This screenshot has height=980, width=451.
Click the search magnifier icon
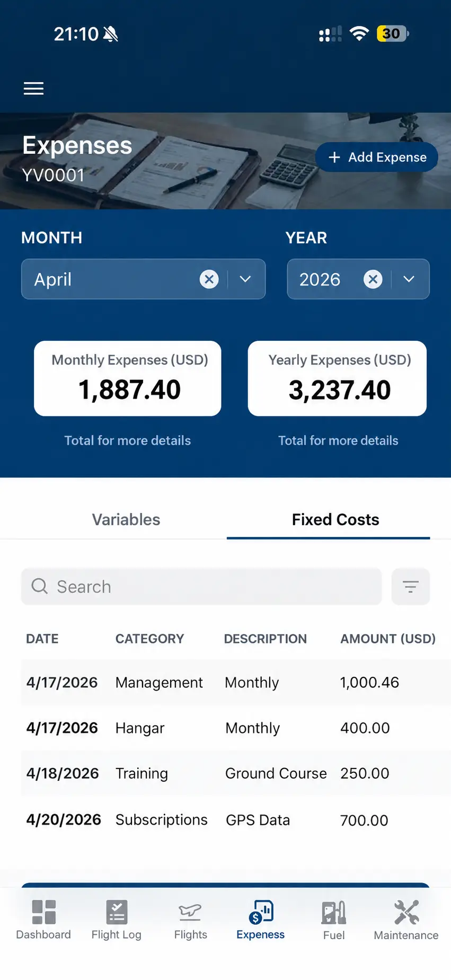point(39,586)
